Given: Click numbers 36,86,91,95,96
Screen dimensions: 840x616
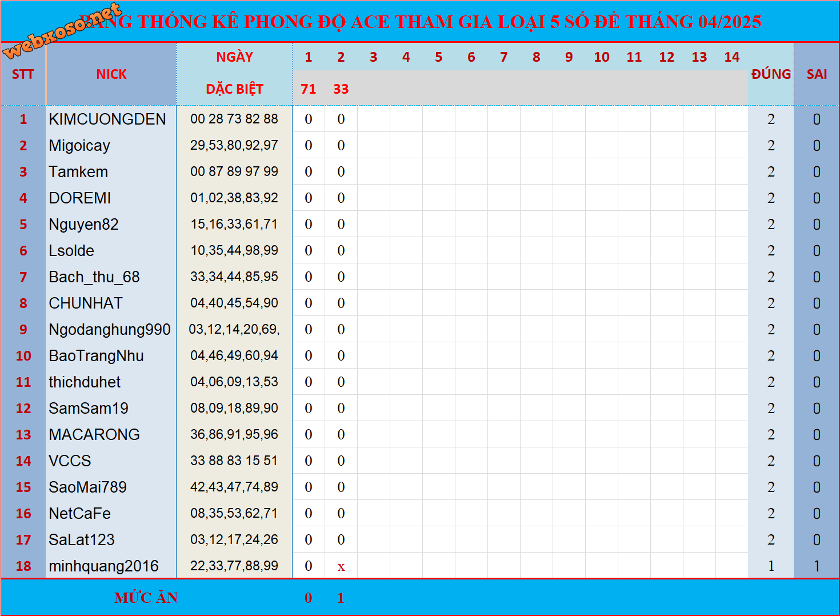Looking at the screenshot, I should pos(234,434).
